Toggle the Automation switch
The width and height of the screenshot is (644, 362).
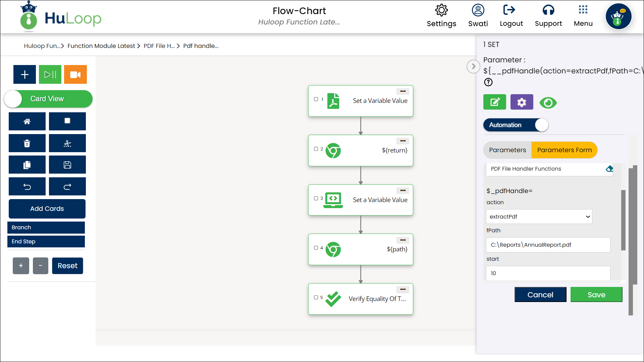(x=516, y=125)
